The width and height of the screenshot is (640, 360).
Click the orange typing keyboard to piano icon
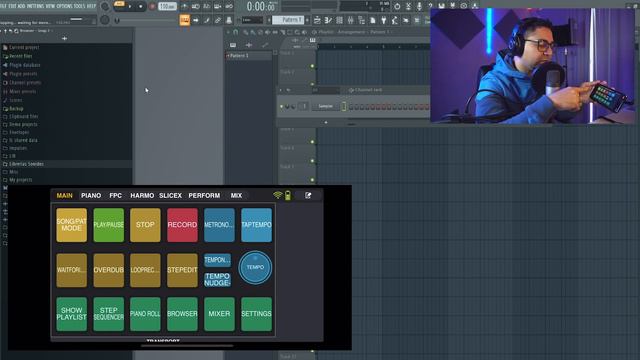[x=184, y=20]
